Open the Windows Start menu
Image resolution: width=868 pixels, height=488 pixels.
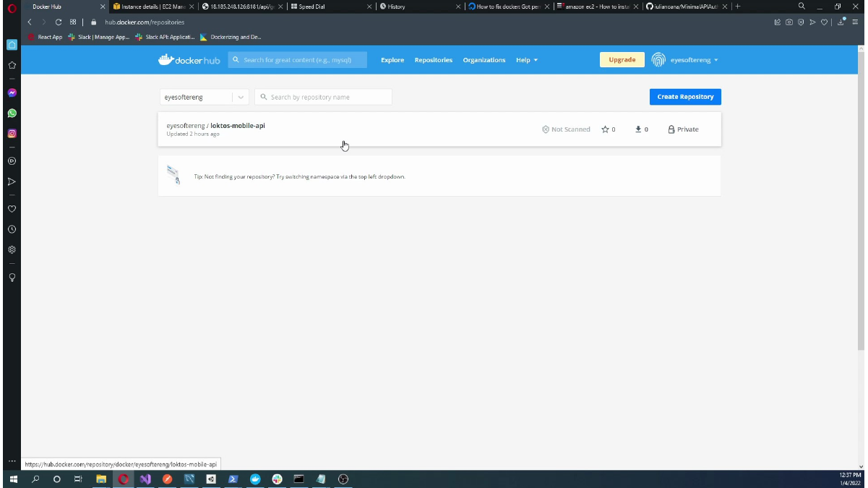click(x=13, y=479)
